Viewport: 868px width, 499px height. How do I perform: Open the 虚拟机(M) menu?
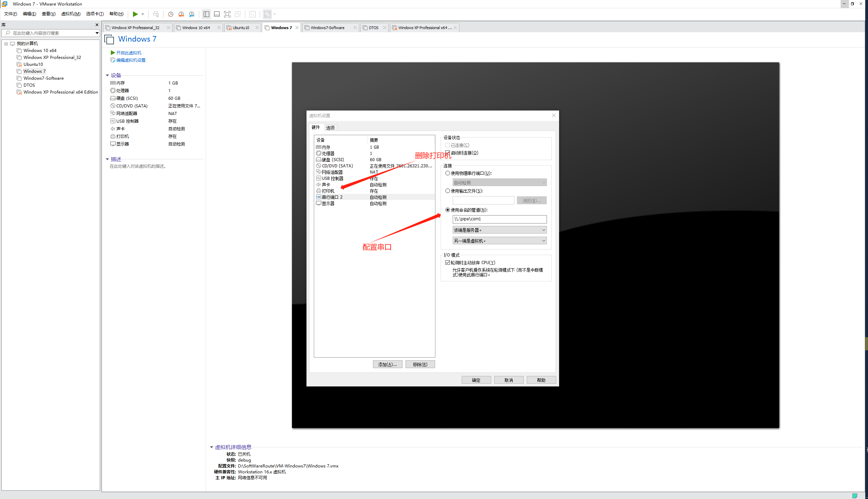coord(71,14)
